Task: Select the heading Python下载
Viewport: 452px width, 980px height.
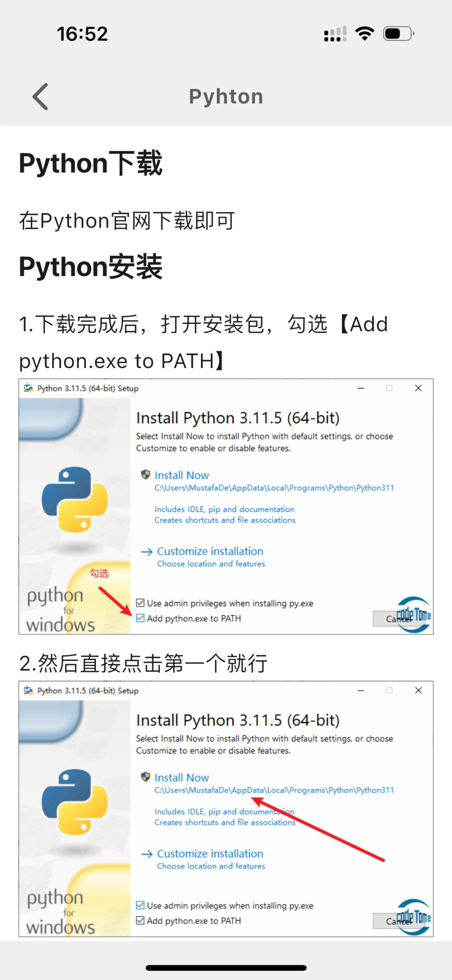Action: tap(91, 163)
